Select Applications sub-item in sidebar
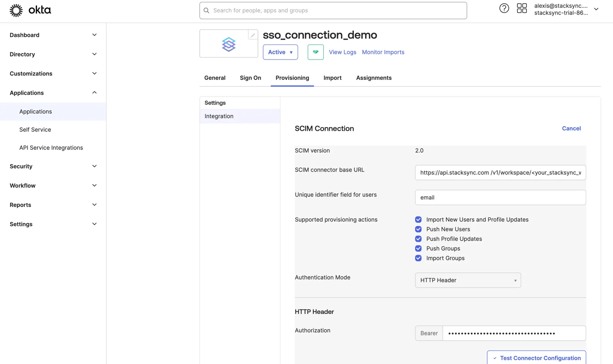This screenshot has height=364, width=613. click(53, 112)
